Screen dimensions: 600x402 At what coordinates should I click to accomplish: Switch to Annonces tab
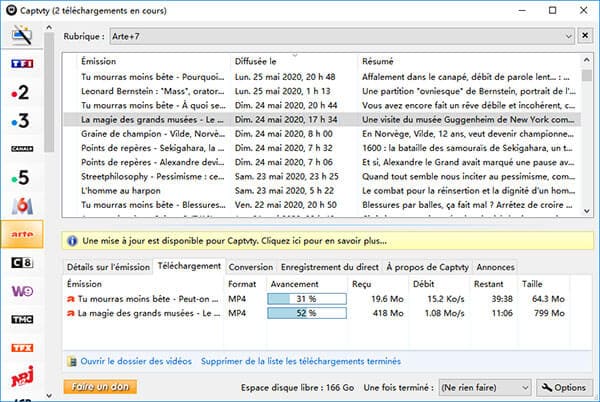click(x=495, y=267)
